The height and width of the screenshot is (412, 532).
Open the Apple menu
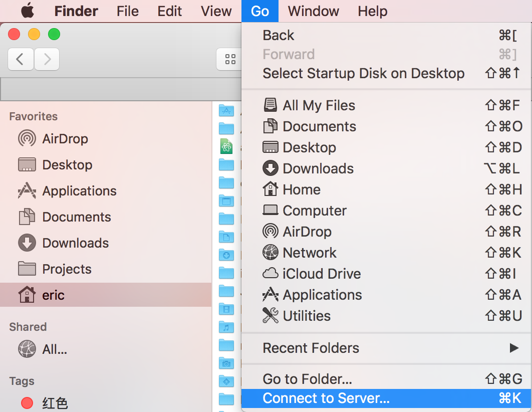(28, 11)
